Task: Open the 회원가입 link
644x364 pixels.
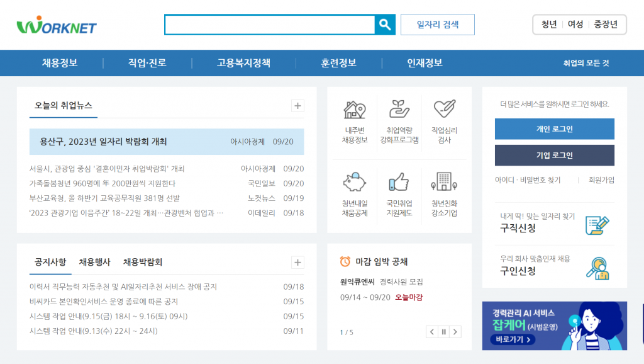Action: [601, 180]
